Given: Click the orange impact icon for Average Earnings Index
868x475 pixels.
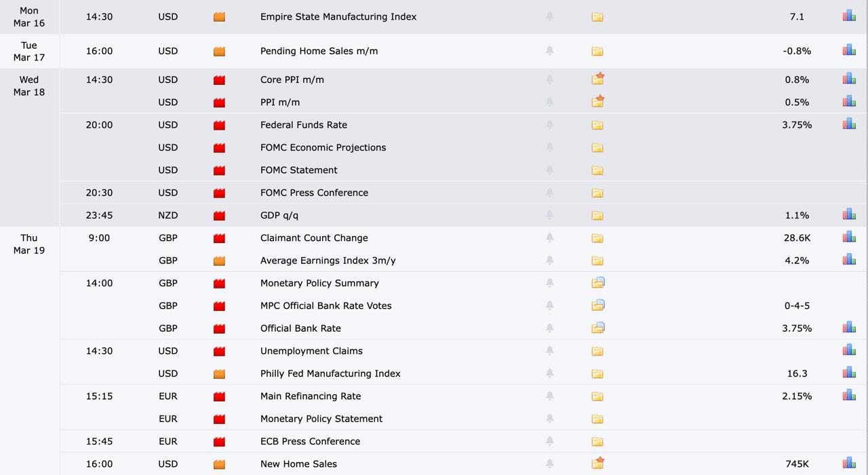Looking at the screenshot, I should [219, 261].
